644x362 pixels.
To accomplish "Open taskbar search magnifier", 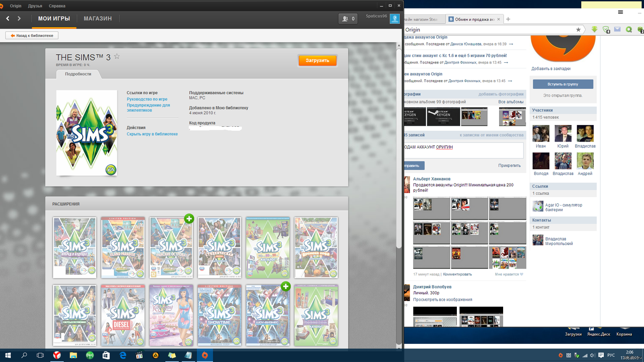I will [24, 355].
